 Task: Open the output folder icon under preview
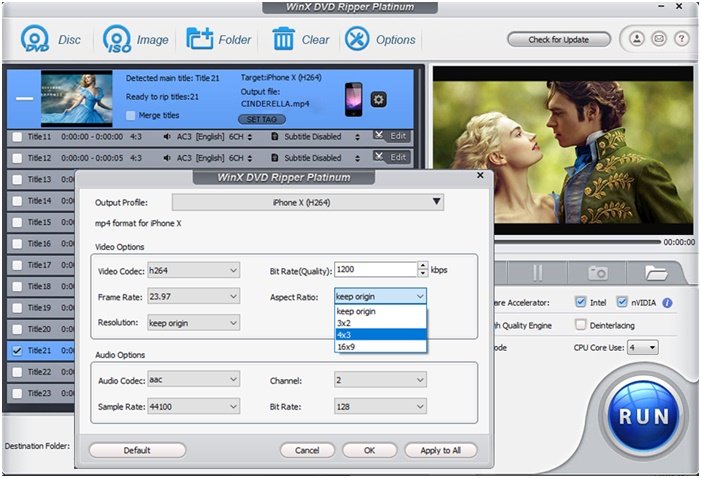[x=656, y=272]
